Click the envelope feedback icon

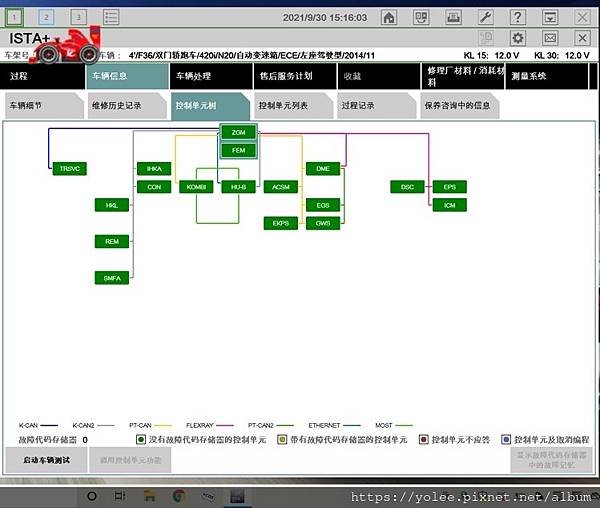coord(550,38)
